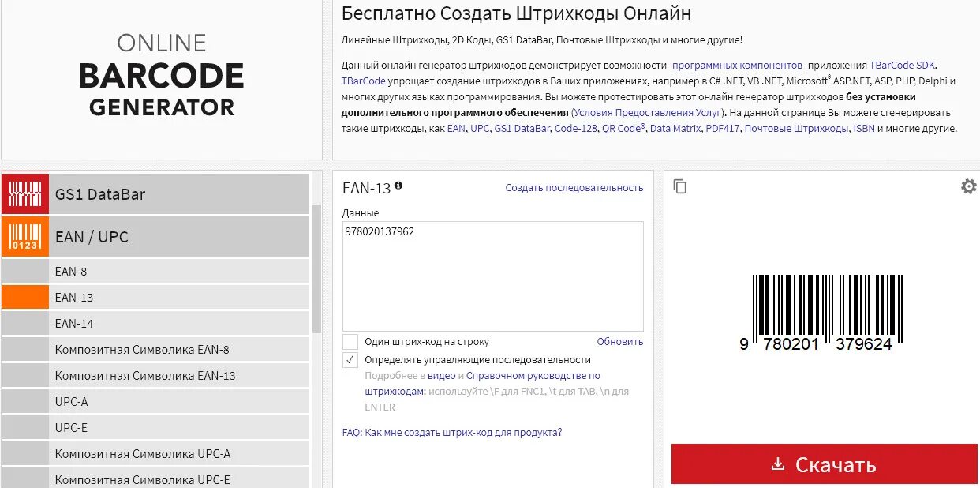The image size is (980, 488).
Task: Click the Обновить refresh link
Action: (x=620, y=342)
